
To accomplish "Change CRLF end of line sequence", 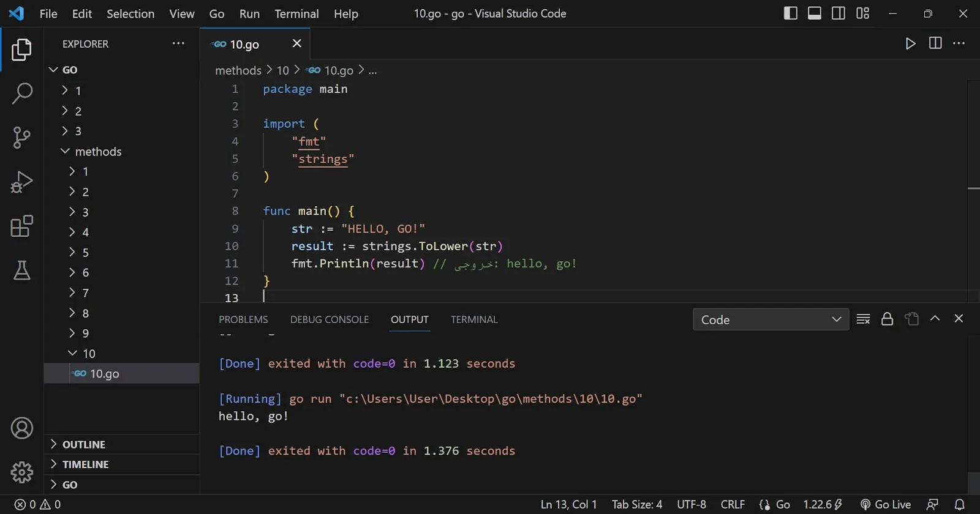I will pyautogui.click(x=733, y=505).
